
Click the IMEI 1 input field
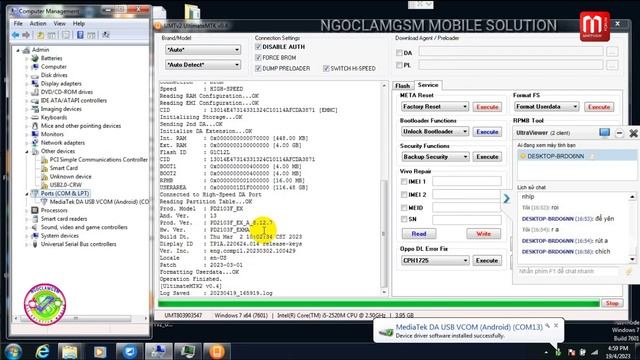[467, 181]
